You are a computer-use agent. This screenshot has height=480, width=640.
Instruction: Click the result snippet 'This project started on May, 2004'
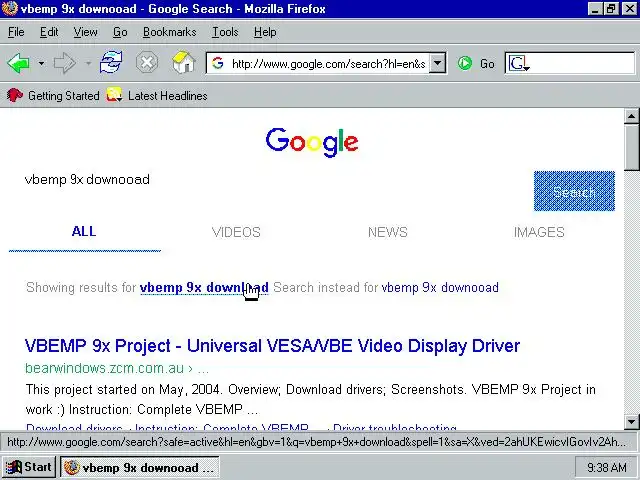pyautogui.click(x=124, y=389)
